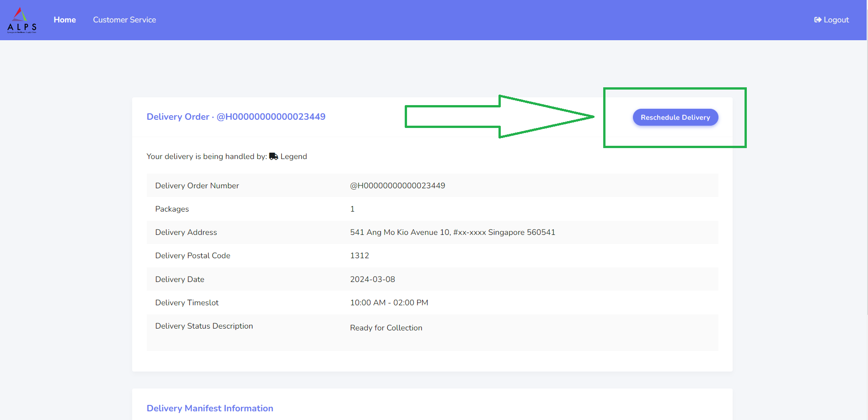Image resolution: width=868 pixels, height=420 pixels.
Task: Click the order number value '@H00000000000023449' in the table
Action: [x=397, y=186]
